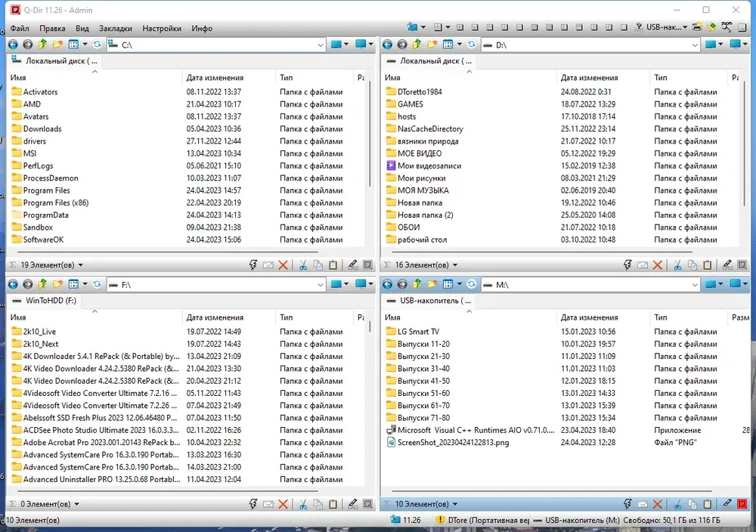This screenshot has height=532, width=756.
Task: Sort F:\ pane by Имя column header
Action: coord(95,317)
